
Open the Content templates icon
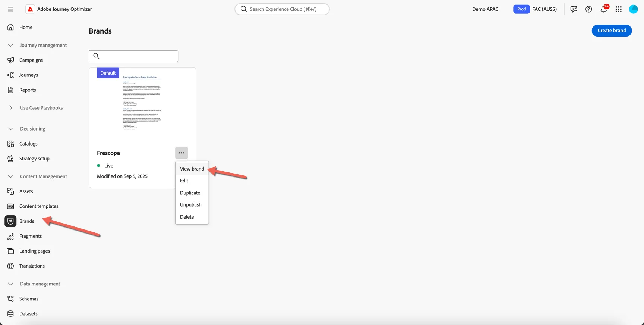10,206
